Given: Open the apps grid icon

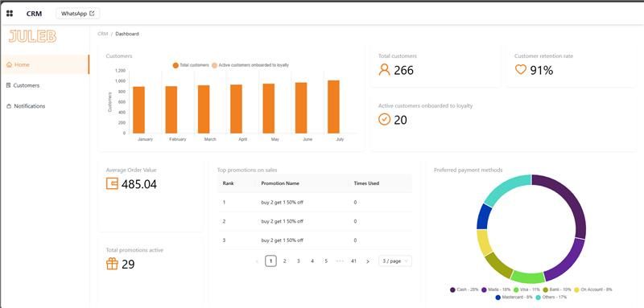Looking at the screenshot, I should click(x=10, y=14).
